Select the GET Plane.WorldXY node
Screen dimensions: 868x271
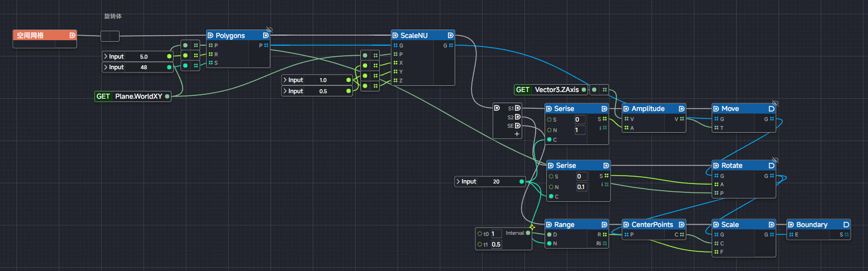click(x=134, y=96)
